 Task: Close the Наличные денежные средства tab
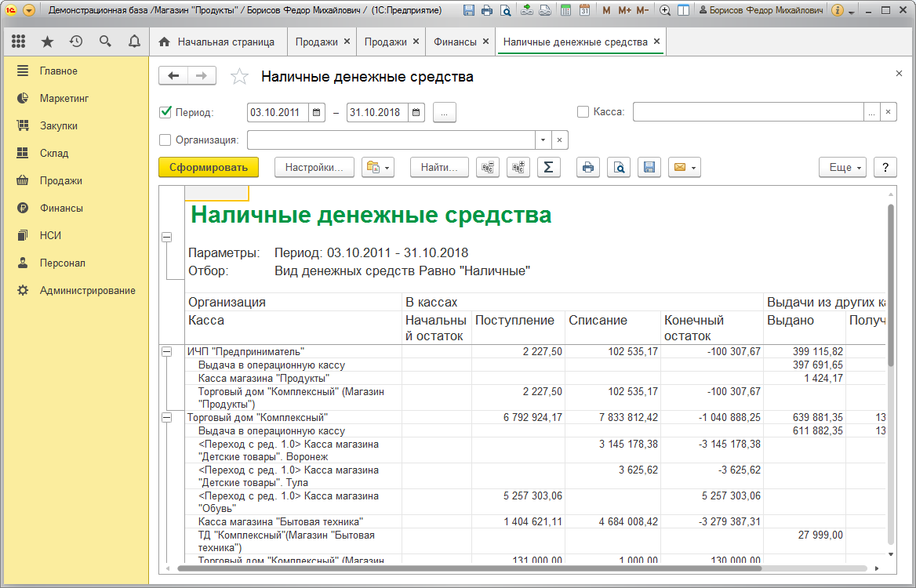(x=656, y=42)
